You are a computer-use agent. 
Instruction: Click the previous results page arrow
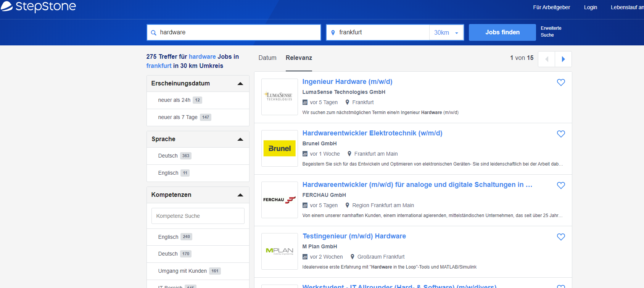(547, 59)
